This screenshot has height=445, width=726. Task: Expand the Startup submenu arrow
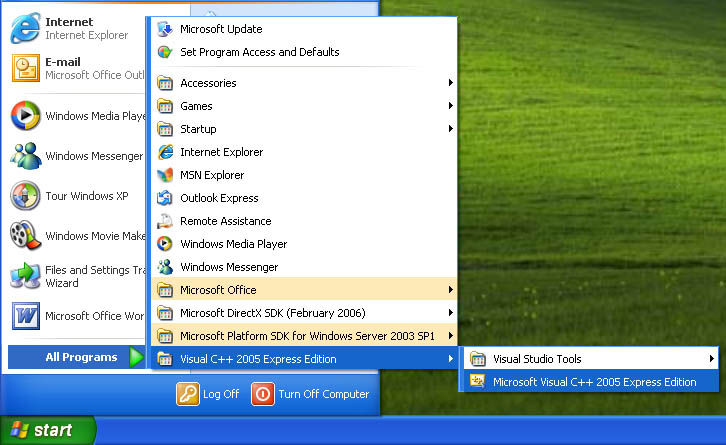(451, 129)
